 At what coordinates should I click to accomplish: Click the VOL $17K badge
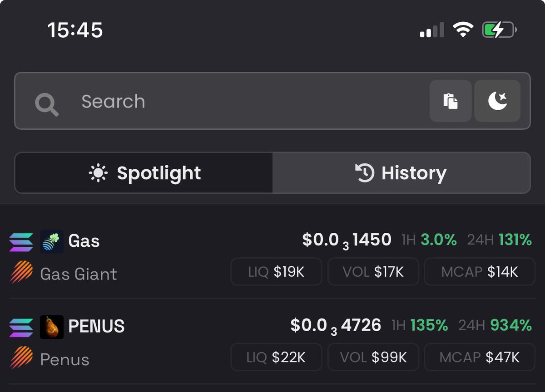point(373,272)
